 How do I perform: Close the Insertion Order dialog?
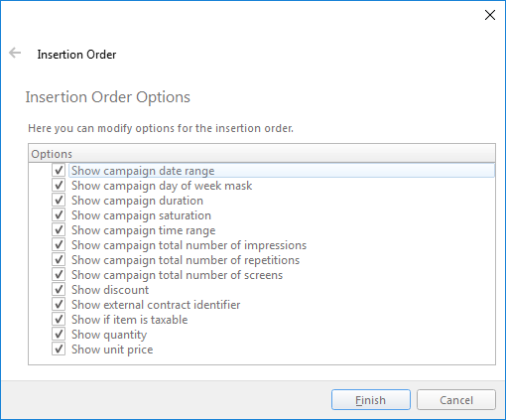pos(490,15)
